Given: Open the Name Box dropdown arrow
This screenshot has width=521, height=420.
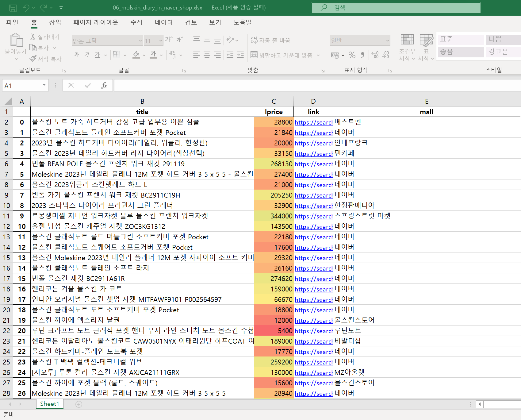Looking at the screenshot, I should (44, 85).
